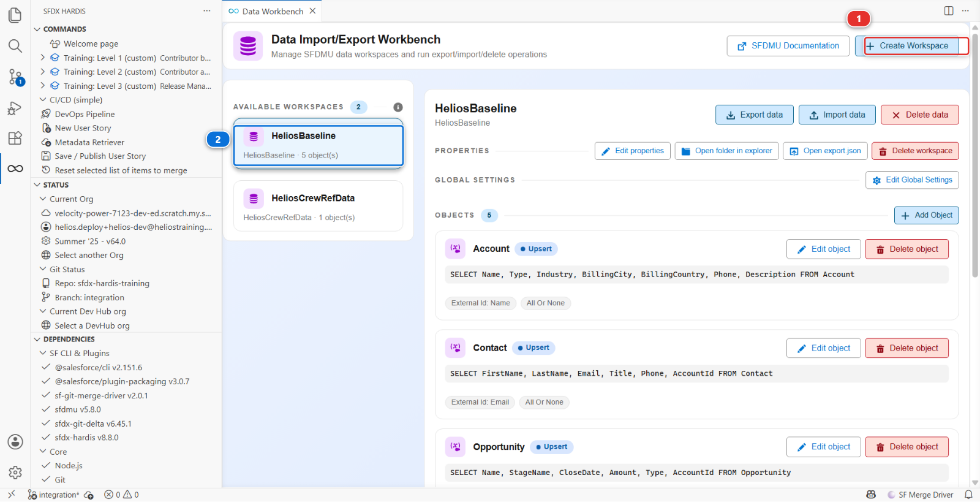This screenshot has width=980, height=502.
Task: Click the workspaces info icon
Action: point(398,107)
